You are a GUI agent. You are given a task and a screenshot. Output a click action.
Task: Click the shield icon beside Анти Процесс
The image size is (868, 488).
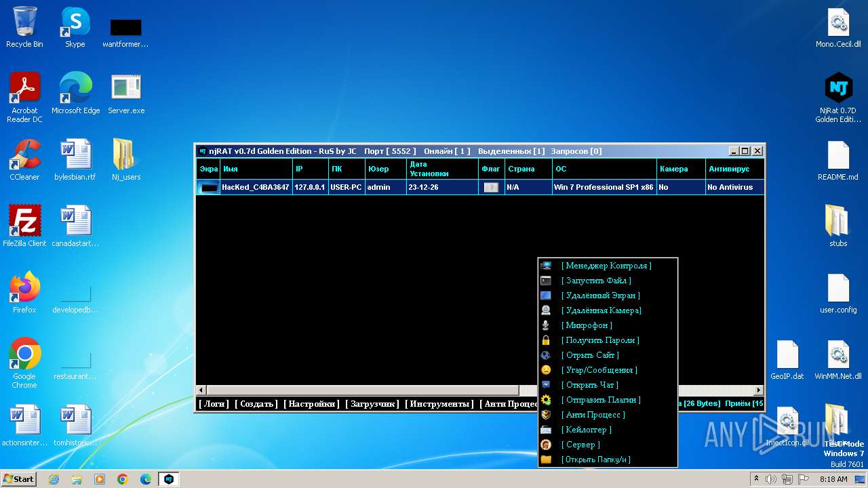(x=546, y=415)
